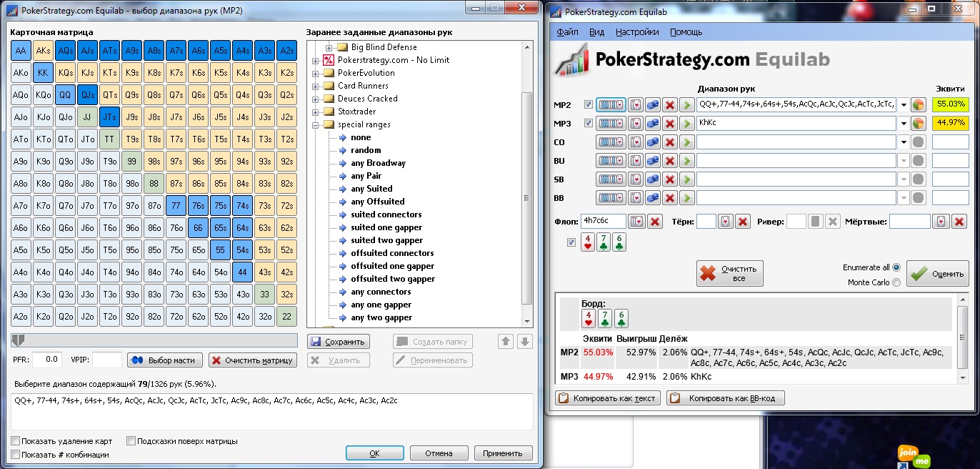Click the green arrow in MP2 row
The image size is (980, 469).
click(x=686, y=104)
